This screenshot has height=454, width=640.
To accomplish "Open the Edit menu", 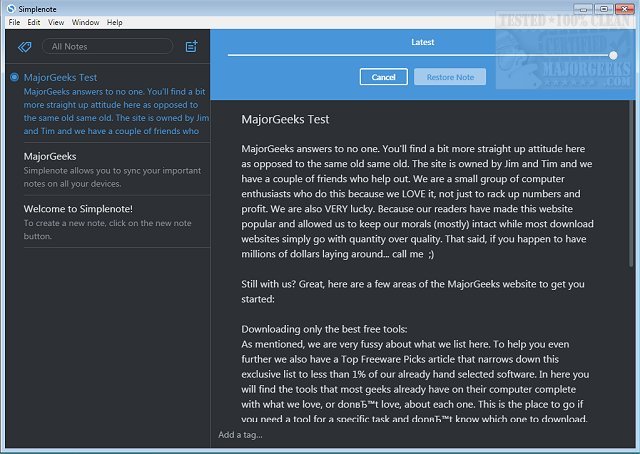I will click(34, 22).
